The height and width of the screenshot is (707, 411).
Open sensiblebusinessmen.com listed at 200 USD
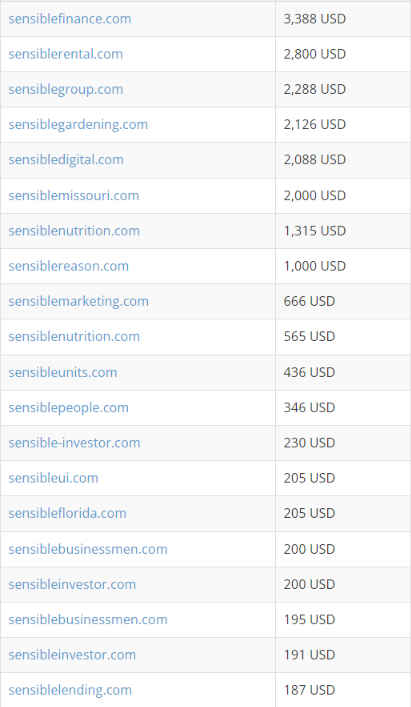(88, 549)
